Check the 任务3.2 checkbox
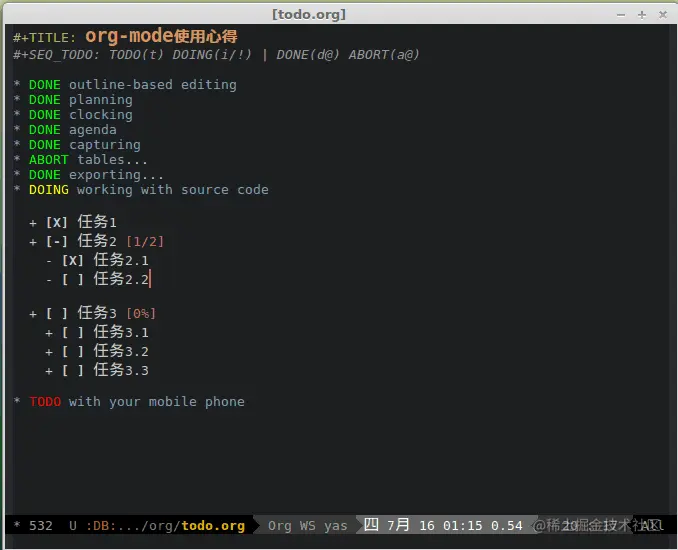Image resolution: width=678 pixels, height=550 pixels. pyautogui.click(x=73, y=352)
